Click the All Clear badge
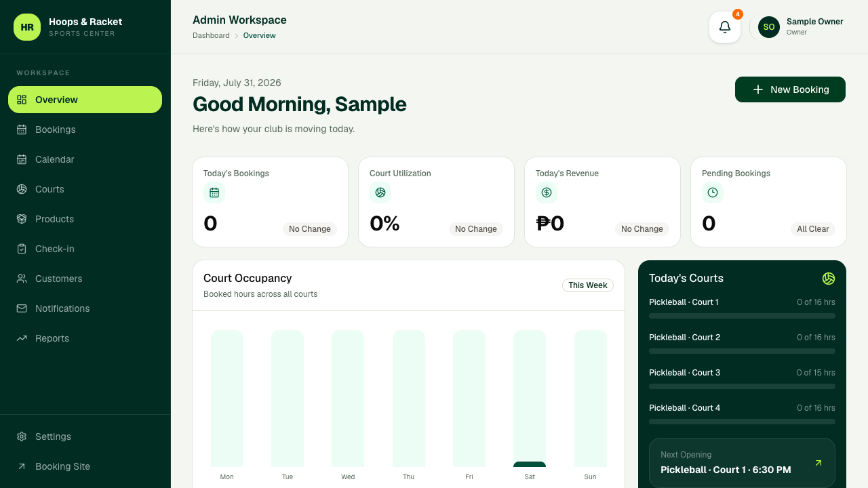868x488 pixels. tap(813, 229)
